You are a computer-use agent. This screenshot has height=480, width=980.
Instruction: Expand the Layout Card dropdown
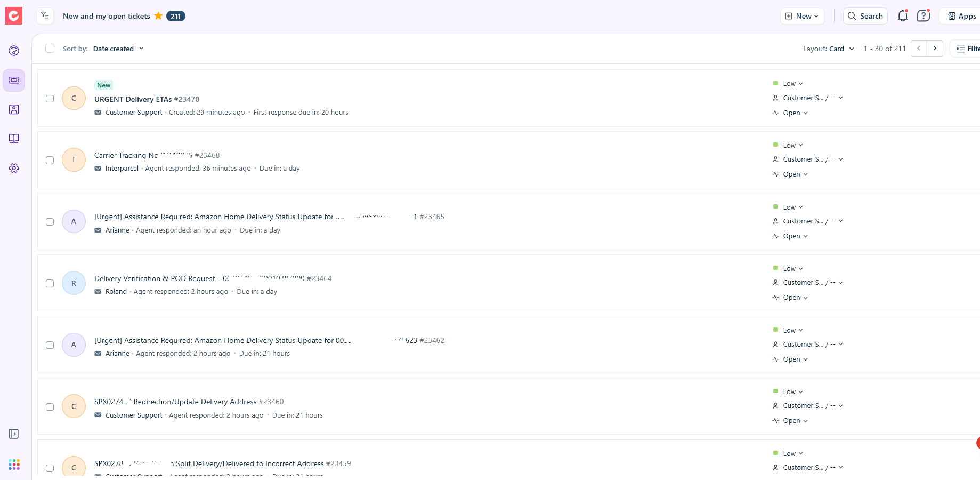click(x=829, y=49)
